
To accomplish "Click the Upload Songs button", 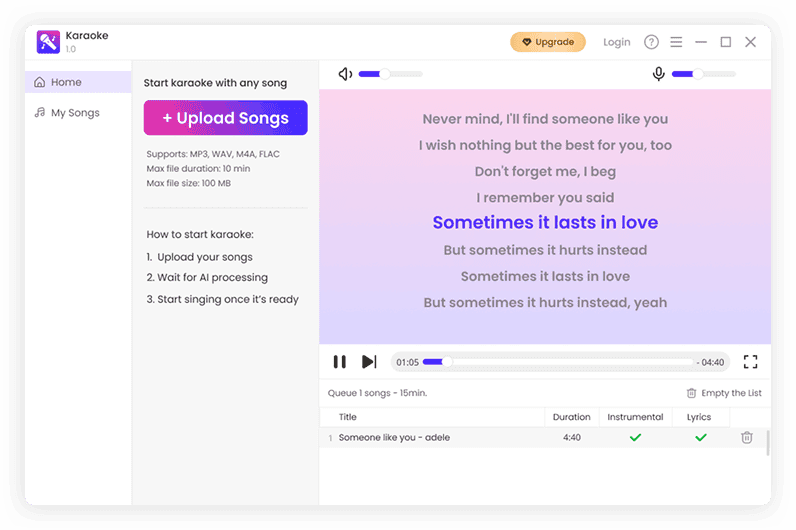I will coord(225,118).
